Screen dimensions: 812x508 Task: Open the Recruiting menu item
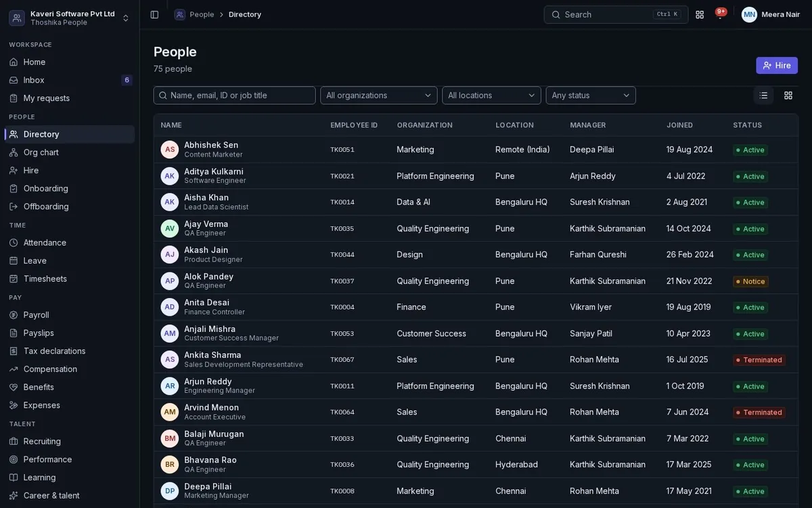tap(70, 442)
